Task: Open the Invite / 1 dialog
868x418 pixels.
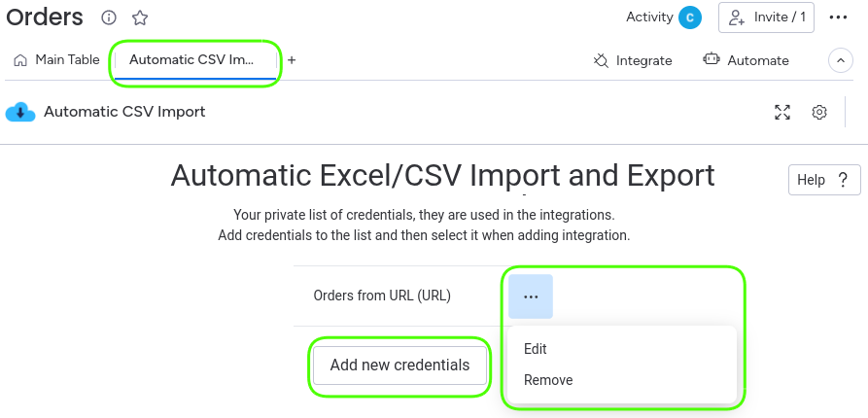Action: pyautogui.click(x=766, y=17)
